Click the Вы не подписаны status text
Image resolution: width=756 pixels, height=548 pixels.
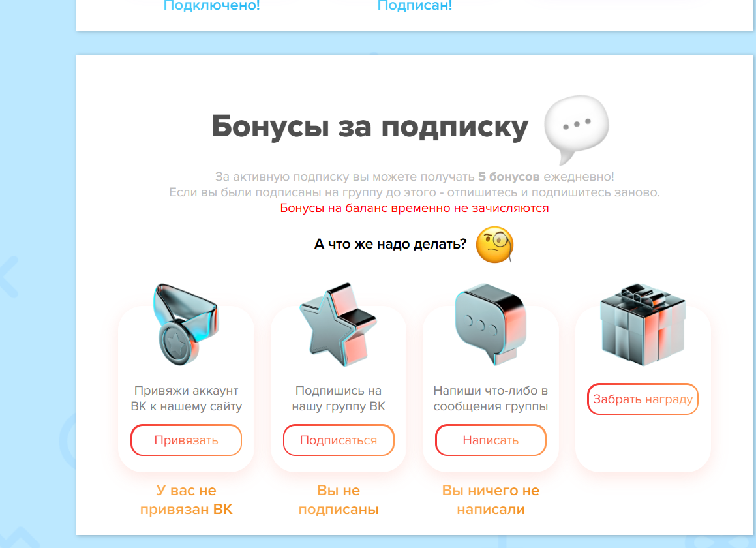click(x=339, y=500)
